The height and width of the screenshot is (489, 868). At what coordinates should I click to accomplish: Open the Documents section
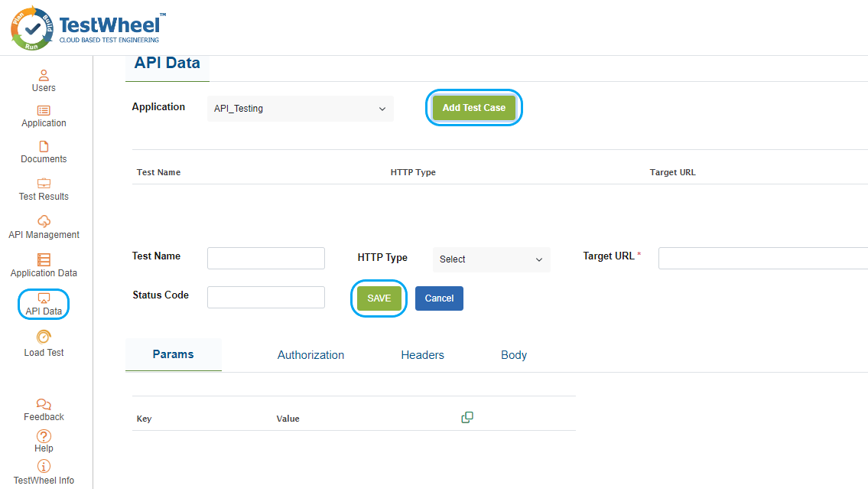click(x=44, y=152)
